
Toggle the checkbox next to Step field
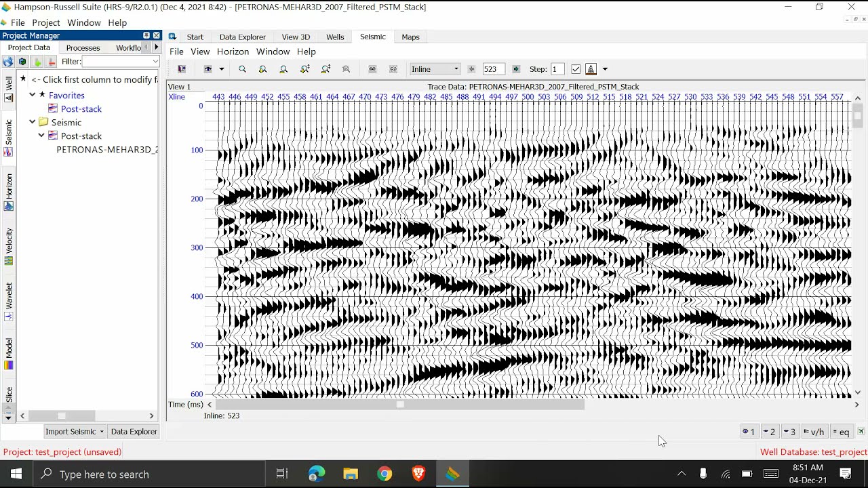576,69
